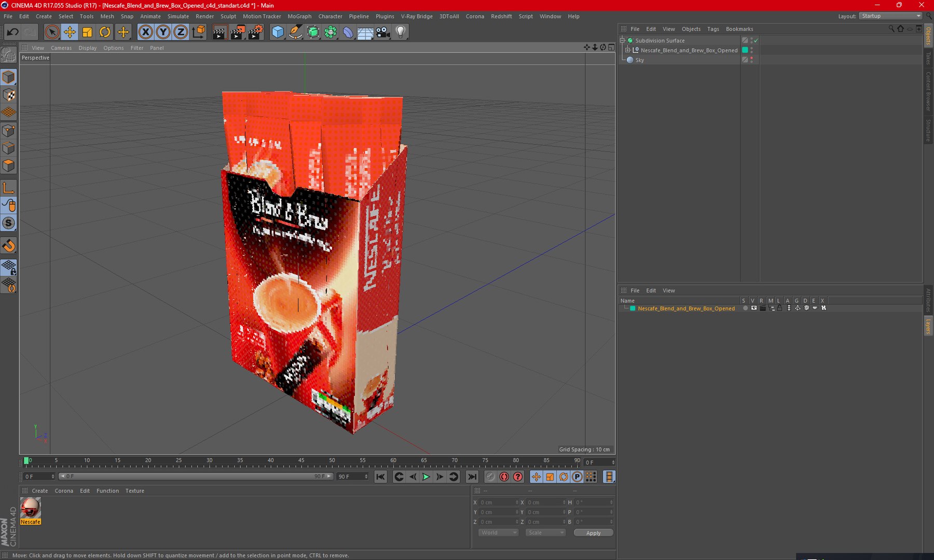This screenshot has width=934, height=560.
Task: Toggle the Subdivision Surface green checkmark
Action: [x=756, y=40]
